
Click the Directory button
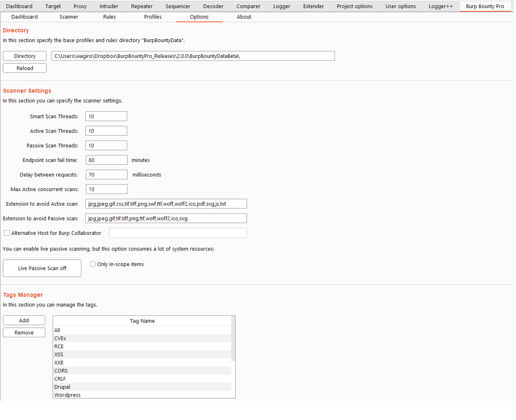(24, 56)
